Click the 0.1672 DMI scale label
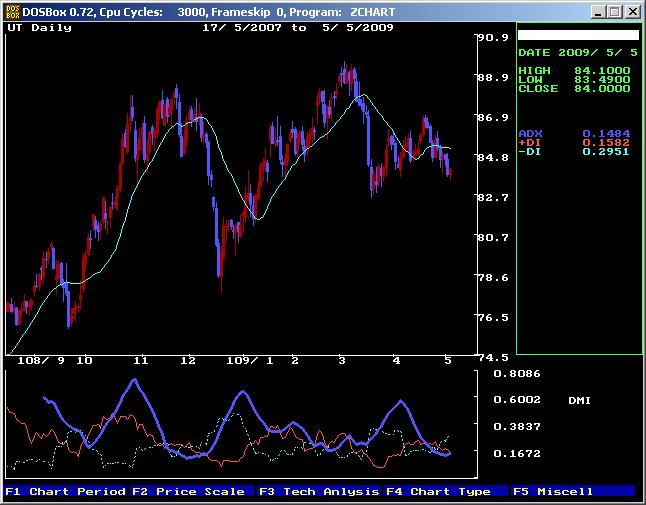Screen dimensions: 646x505 (x=517, y=454)
